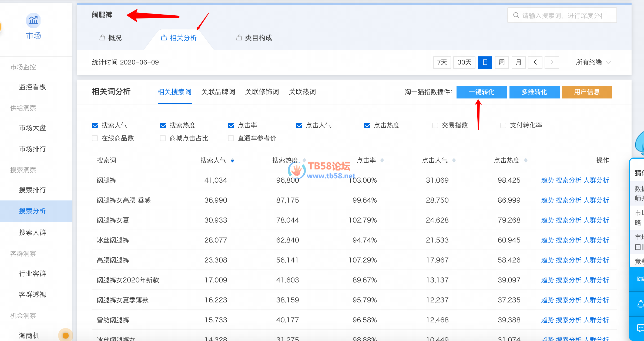Uncheck the 搜索人气 checkbox
This screenshot has width=644, height=341.
95,125
